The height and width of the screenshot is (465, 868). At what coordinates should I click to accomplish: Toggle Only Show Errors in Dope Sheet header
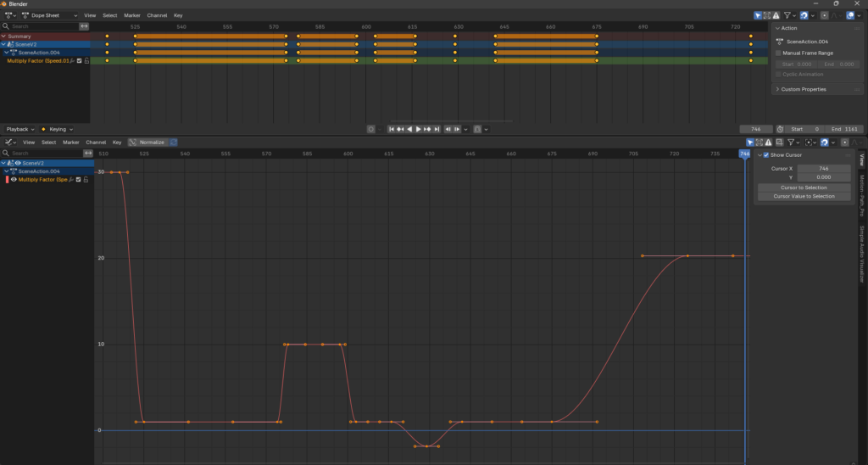click(776, 15)
